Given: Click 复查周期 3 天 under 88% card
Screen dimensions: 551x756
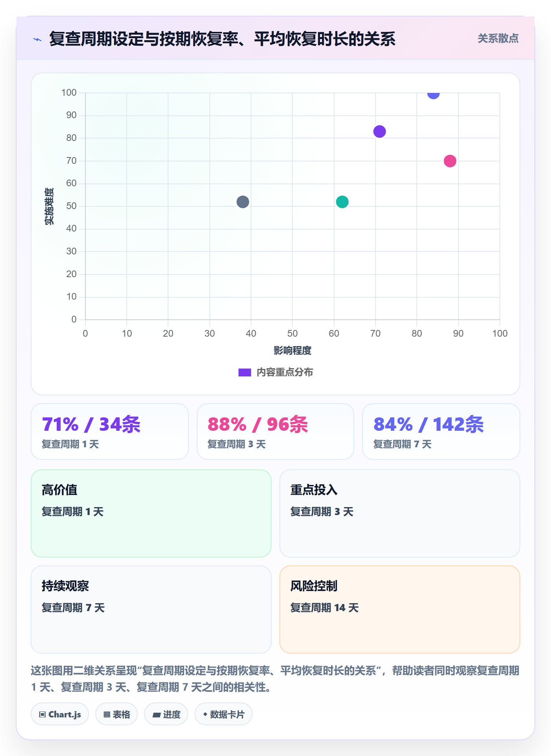Looking at the screenshot, I should [237, 444].
